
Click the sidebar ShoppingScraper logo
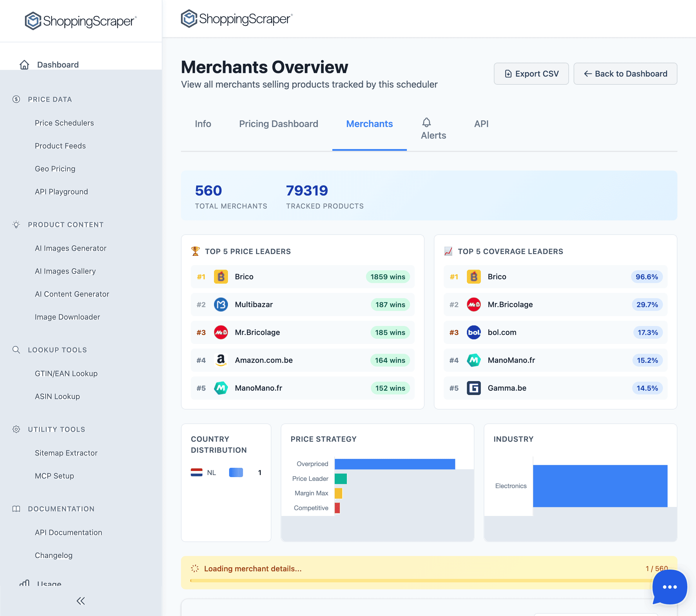coord(81,21)
